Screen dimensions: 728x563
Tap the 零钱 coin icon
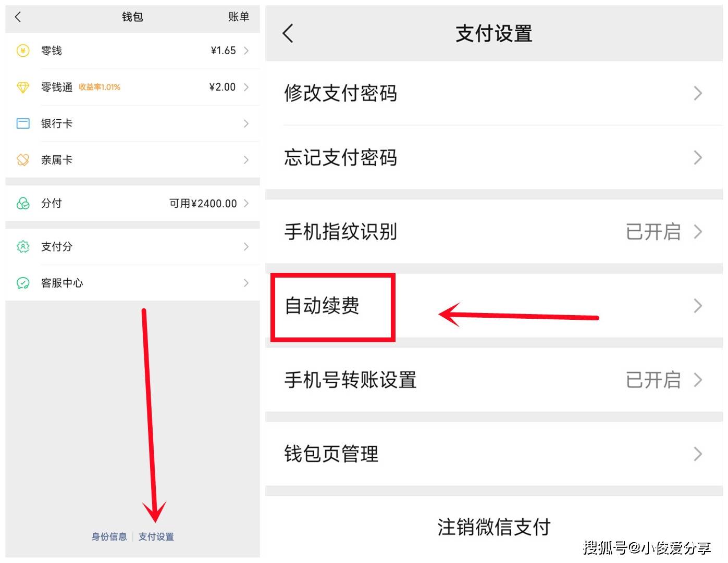point(23,51)
